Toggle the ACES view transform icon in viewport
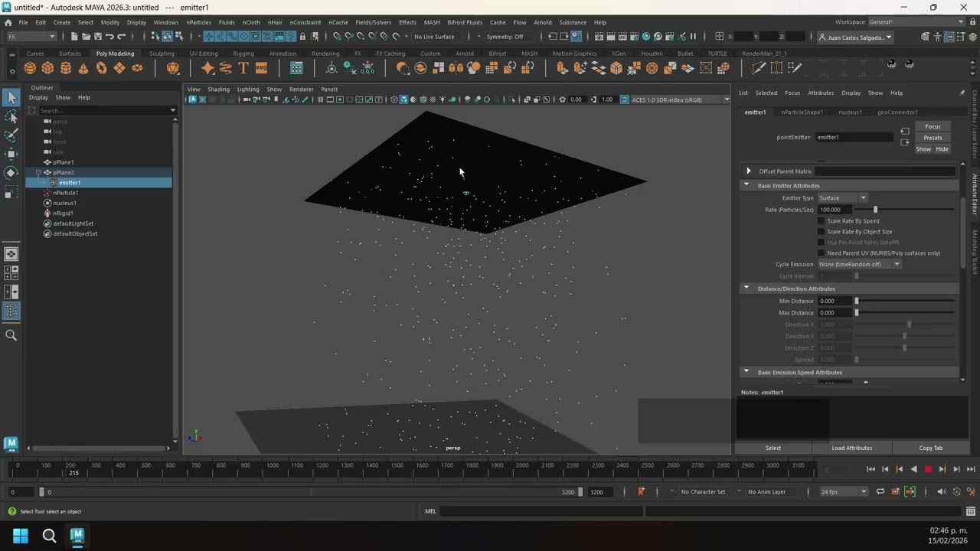The image size is (980, 551). [x=625, y=99]
